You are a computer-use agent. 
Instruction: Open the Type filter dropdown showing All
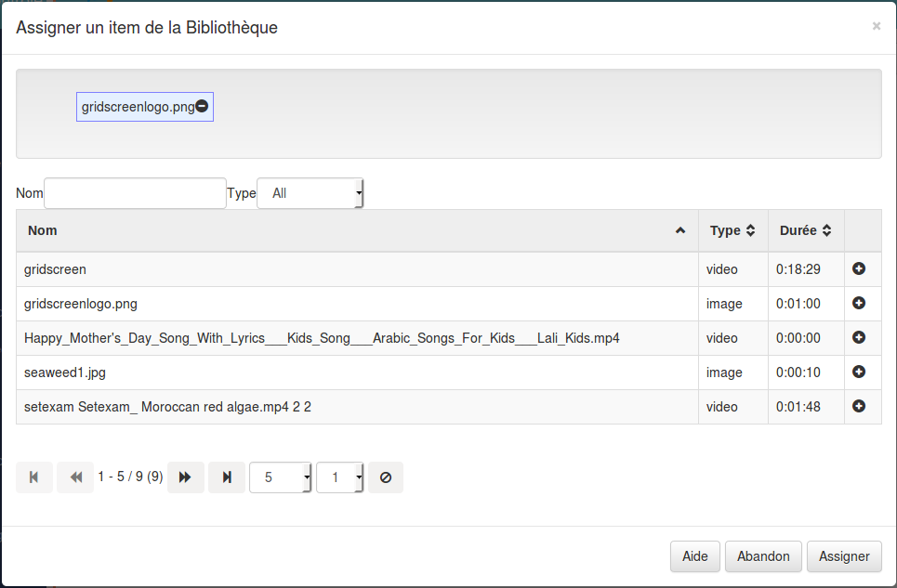coord(310,192)
